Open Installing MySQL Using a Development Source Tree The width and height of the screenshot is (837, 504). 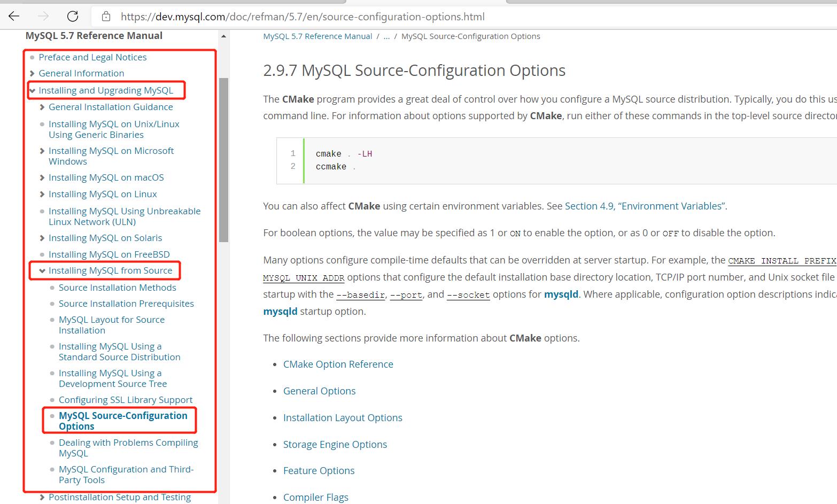click(x=113, y=378)
